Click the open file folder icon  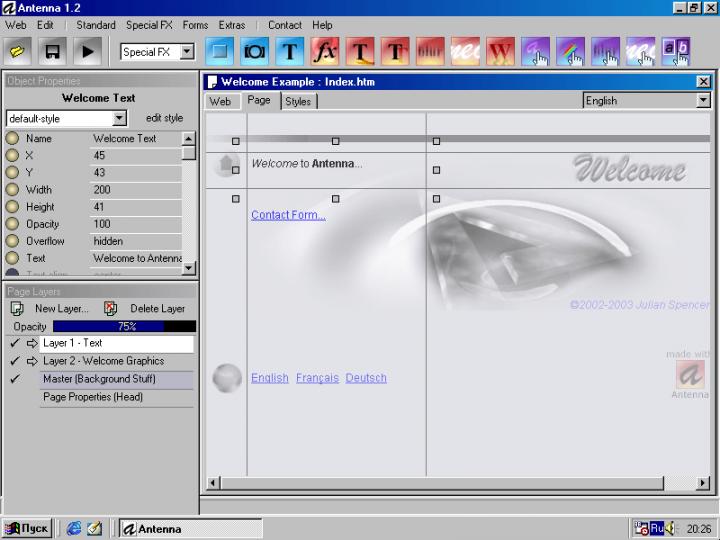pyautogui.click(x=19, y=51)
